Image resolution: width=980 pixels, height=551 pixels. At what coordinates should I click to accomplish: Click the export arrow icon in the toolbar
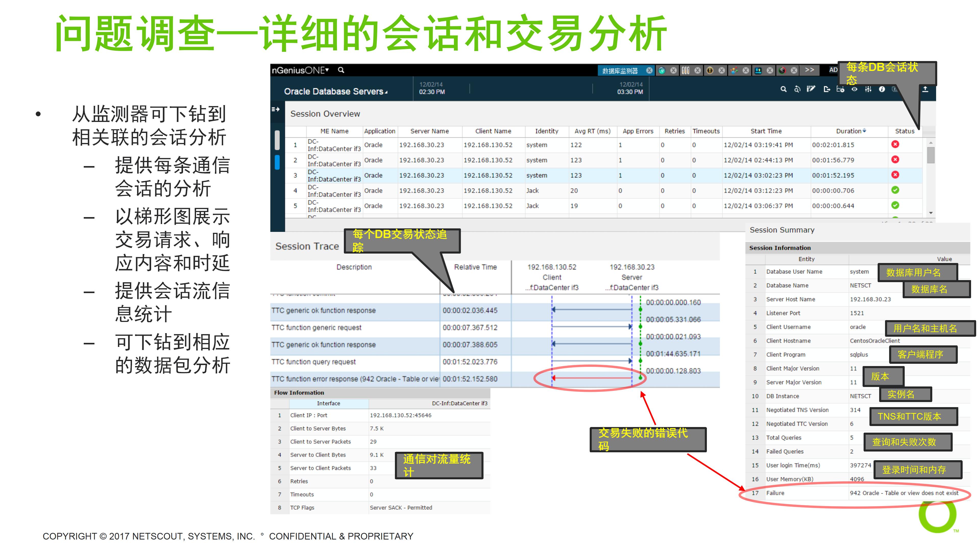827,89
